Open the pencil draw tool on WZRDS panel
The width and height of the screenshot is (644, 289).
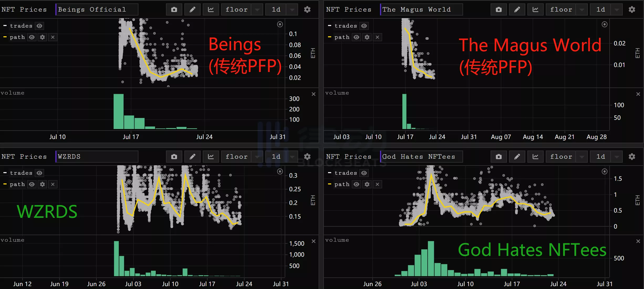[193, 157]
